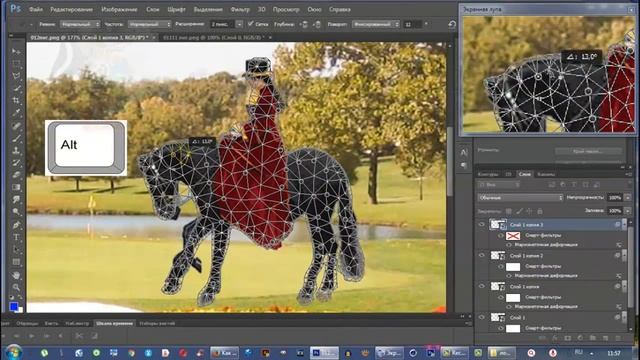Select the Hand tool
The width and height of the screenshot is (640, 360).
(x=16, y=275)
